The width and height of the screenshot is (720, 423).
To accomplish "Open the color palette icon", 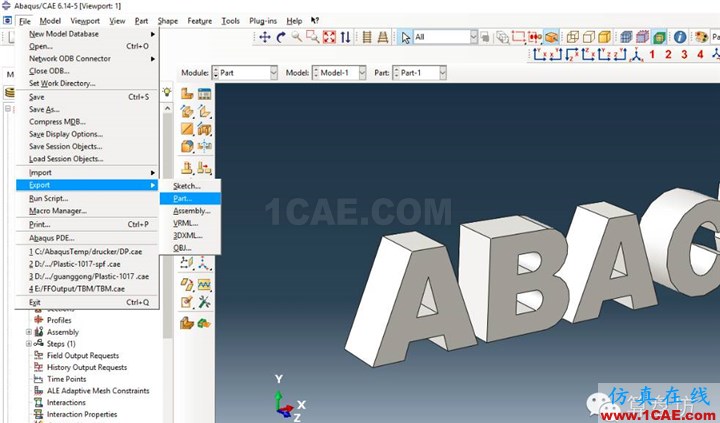I will coord(701,37).
